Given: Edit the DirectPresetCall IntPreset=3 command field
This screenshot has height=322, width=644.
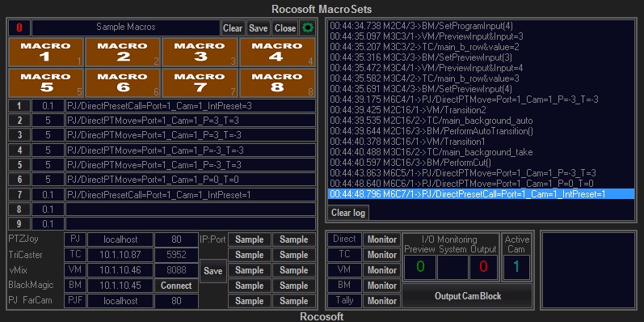Looking at the screenshot, I should point(191,106).
